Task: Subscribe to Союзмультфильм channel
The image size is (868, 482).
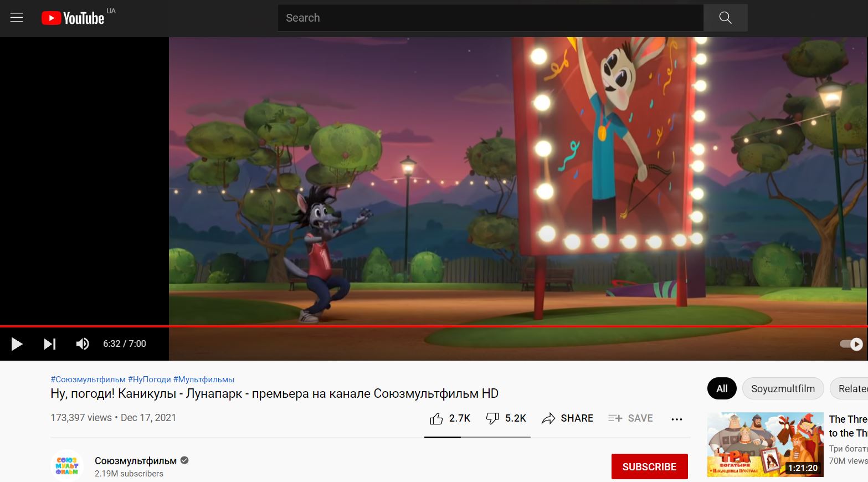Action: pyautogui.click(x=650, y=466)
